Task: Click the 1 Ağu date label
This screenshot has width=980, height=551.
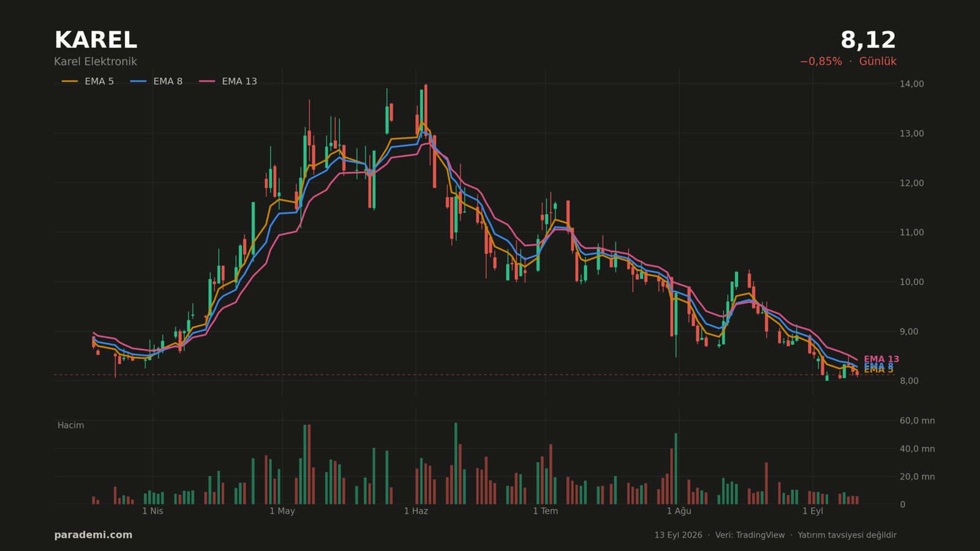Action: coord(679,511)
